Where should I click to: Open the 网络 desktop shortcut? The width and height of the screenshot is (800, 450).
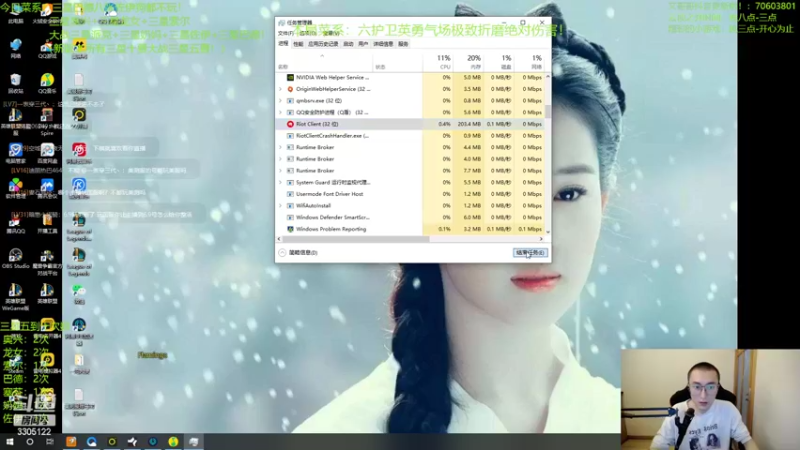coord(16,48)
